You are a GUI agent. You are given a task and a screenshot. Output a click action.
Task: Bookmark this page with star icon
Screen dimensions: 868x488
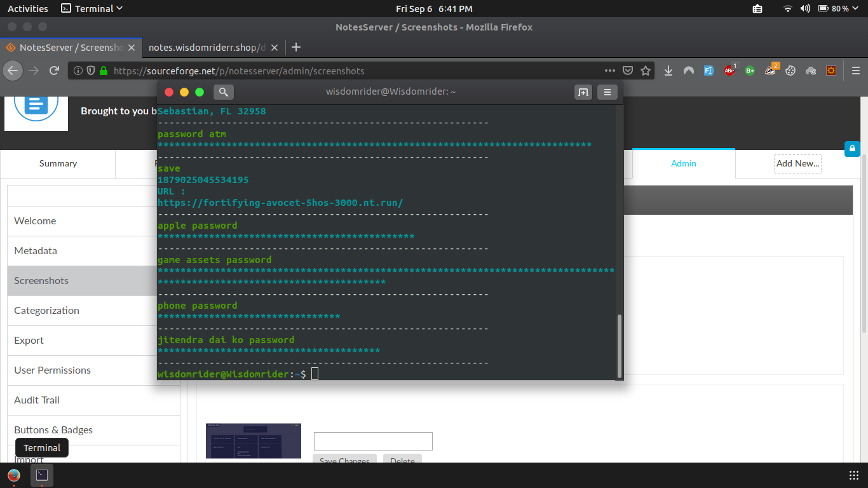646,71
